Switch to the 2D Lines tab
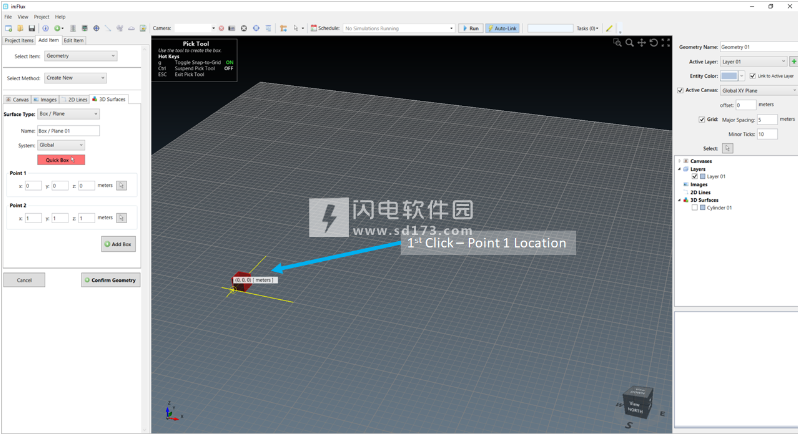The height and width of the screenshot is (434, 798). pyautogui.click(x=75, y=100)
